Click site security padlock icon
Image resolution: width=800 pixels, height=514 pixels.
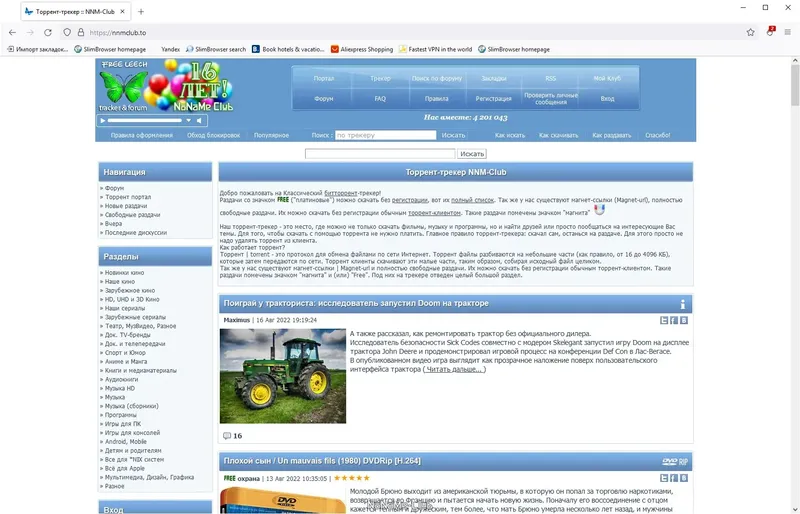tap(81, 32)
